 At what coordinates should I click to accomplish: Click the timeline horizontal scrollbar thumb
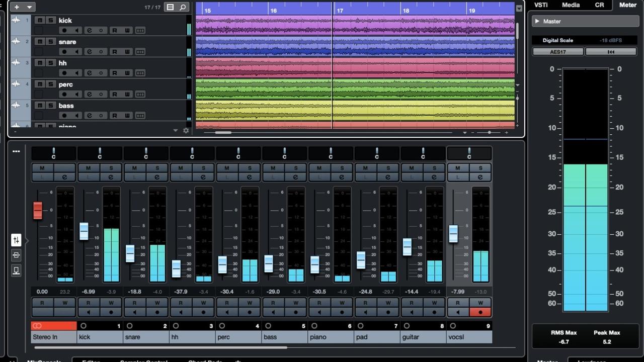point(223,133)
